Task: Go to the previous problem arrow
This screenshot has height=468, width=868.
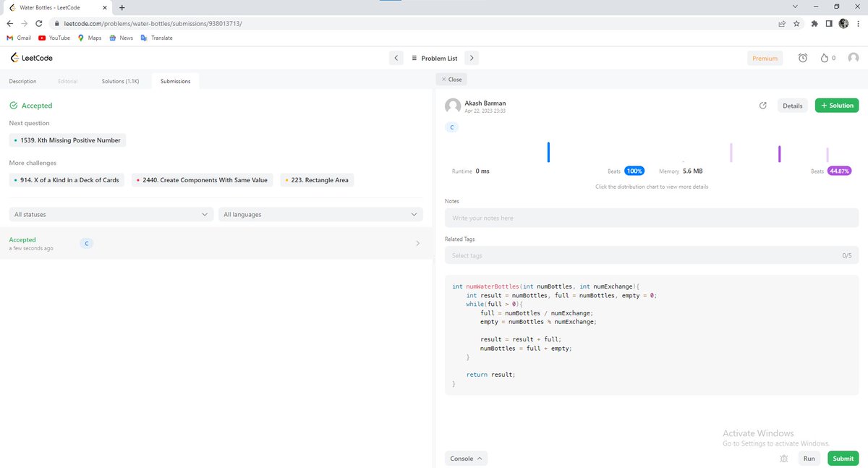Action: click(396, 58)
